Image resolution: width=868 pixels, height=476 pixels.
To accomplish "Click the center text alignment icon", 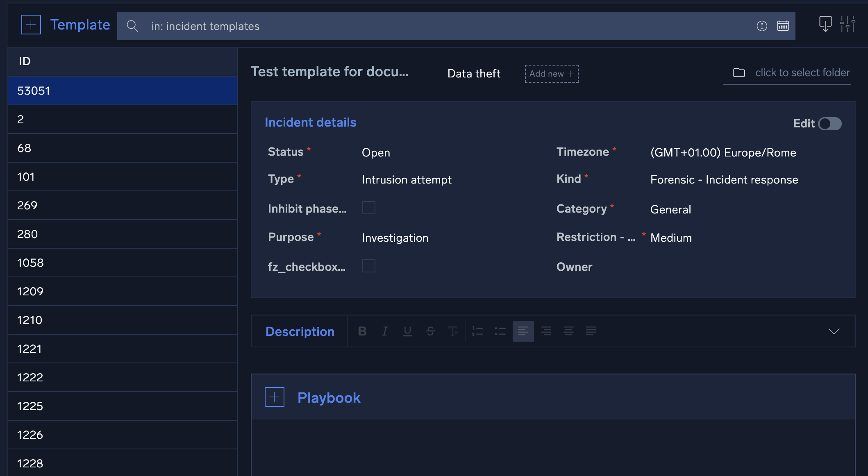I will tap(545, 331).
